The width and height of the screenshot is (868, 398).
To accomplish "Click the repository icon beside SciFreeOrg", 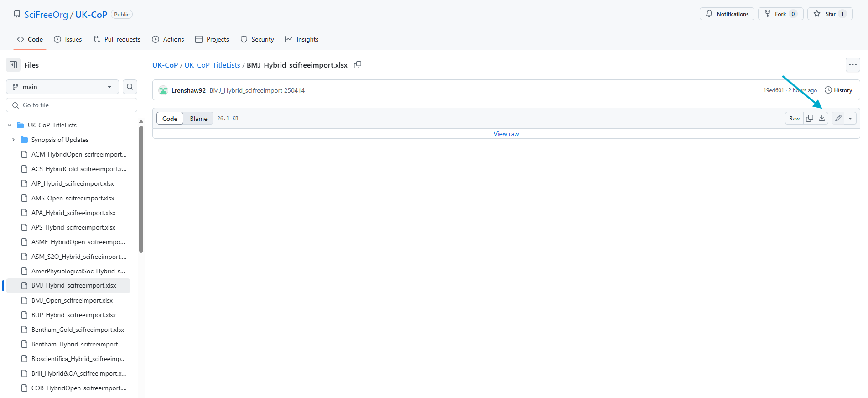I will [17, 14].
